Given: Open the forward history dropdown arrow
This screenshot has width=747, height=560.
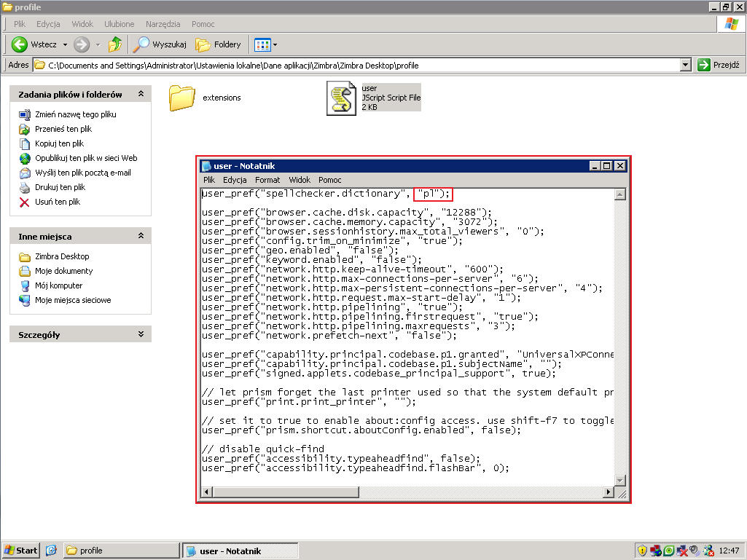Looking at the screenshot, I should tap(98, 44).
